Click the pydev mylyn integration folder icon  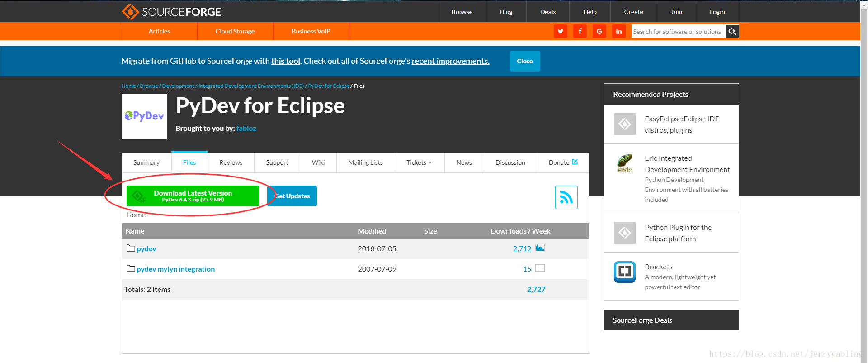(x=131, y=268)
